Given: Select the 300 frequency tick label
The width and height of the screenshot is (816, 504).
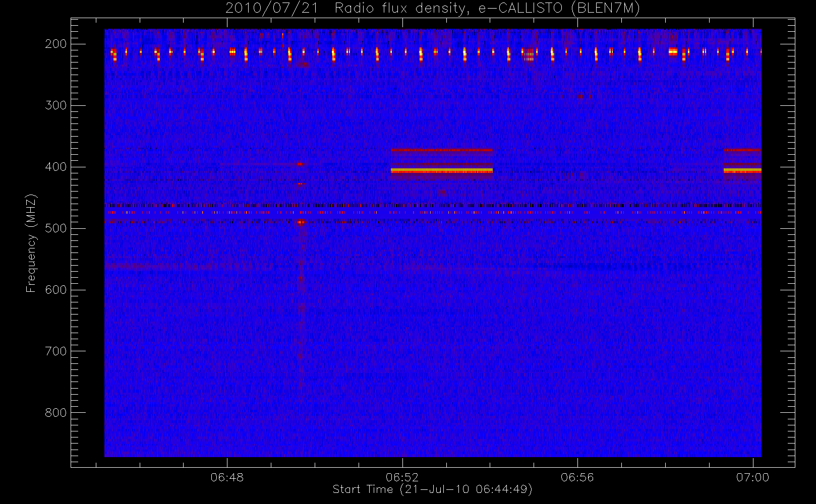Looking at the screenshot, I should (56, 105).
